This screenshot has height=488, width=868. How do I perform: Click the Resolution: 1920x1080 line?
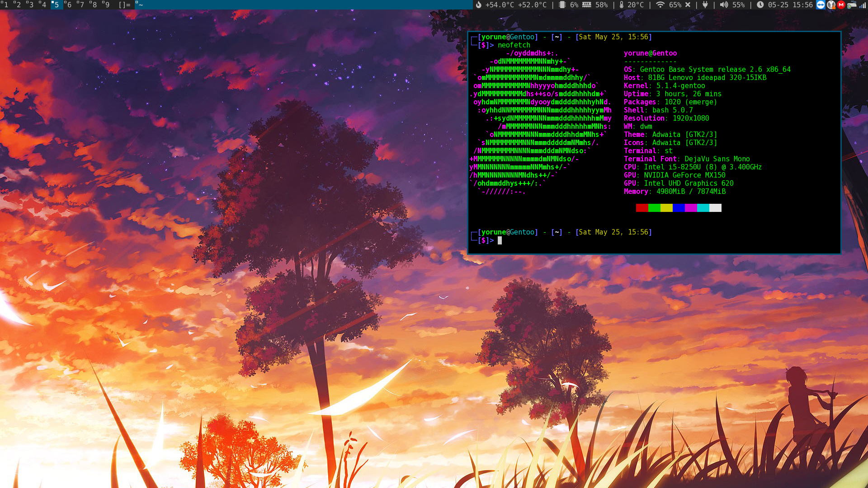click(x=666, y=118)
